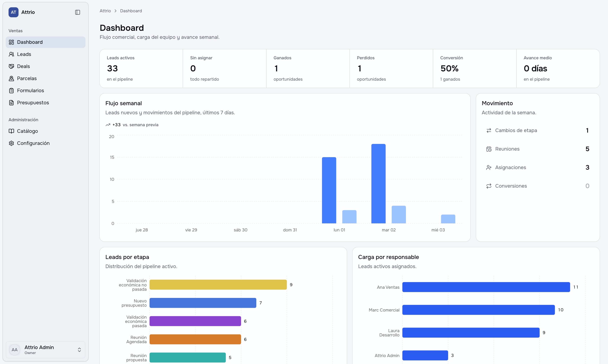Click the AT Attrio logo badge
This screenshot has width=608, height=364.
pos(14,12)
